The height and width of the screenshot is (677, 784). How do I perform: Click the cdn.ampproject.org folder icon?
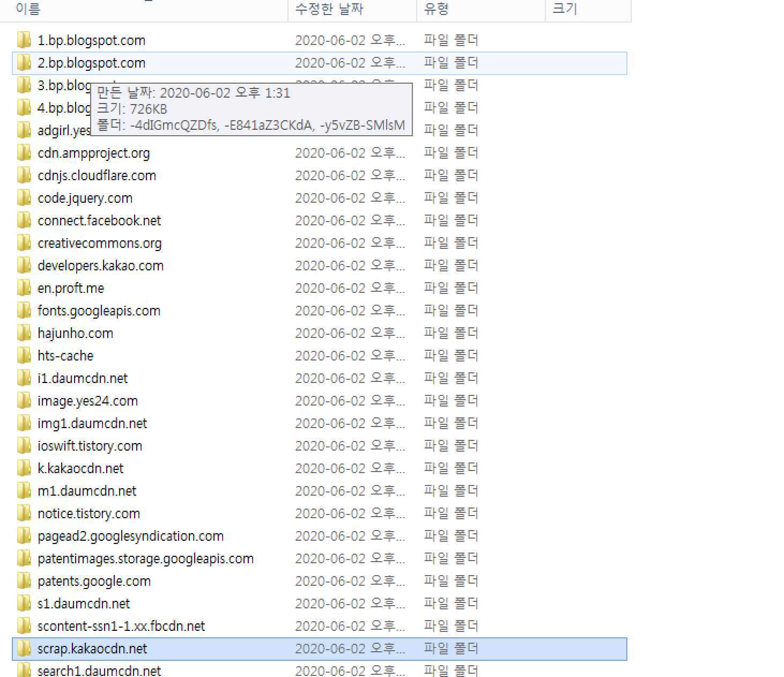[x=24, y=152]
